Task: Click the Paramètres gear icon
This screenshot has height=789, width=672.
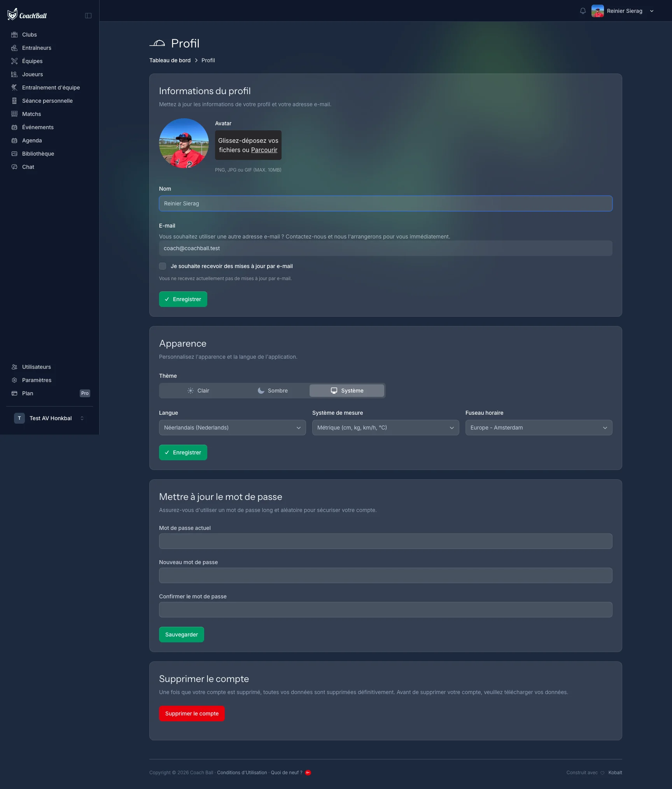Action: click(x=14, y=380)
